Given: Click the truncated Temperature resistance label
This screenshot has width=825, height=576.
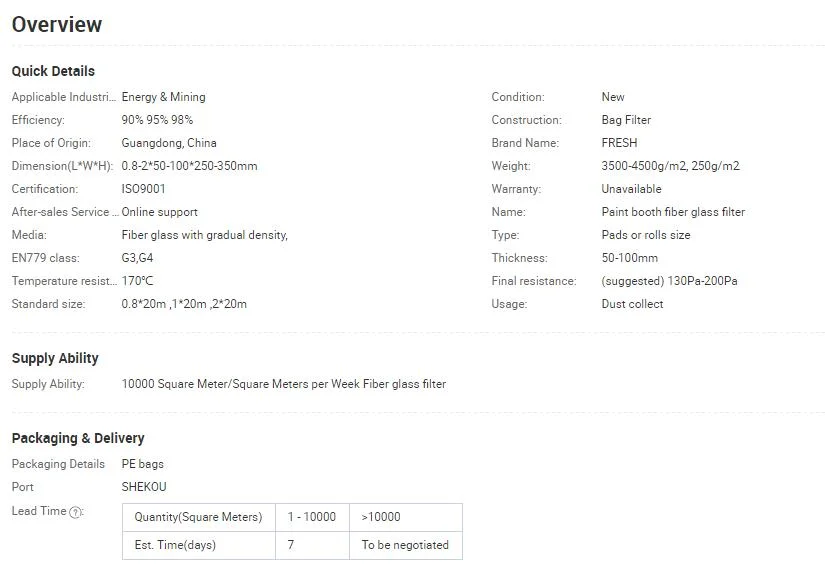Looking at the screenshot, I should (63, 281).
